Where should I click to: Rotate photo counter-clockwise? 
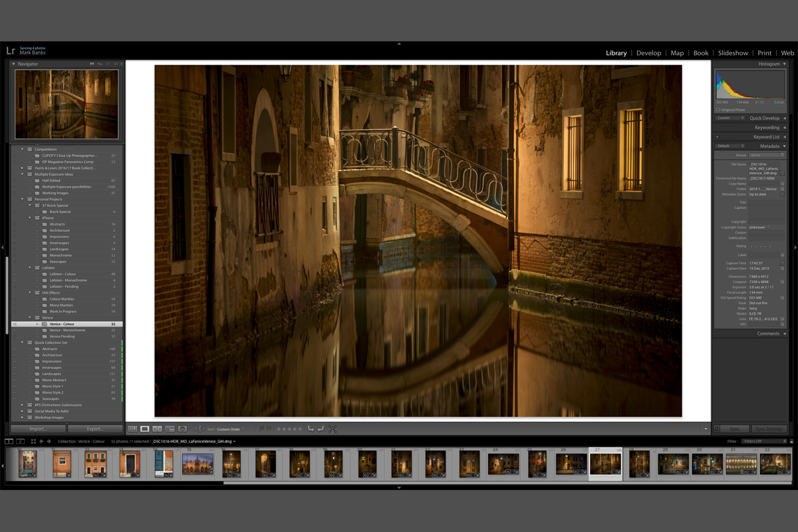coord(311,429)
